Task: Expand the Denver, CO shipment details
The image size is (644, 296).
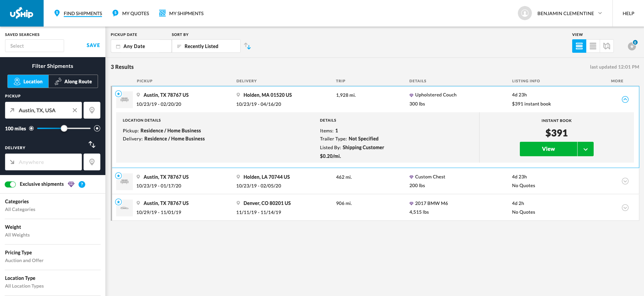Action: click(625, 208)
